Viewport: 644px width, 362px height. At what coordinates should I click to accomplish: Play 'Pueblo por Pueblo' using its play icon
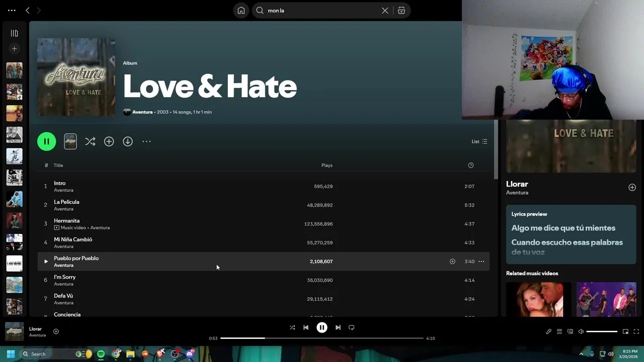(46, 261)
